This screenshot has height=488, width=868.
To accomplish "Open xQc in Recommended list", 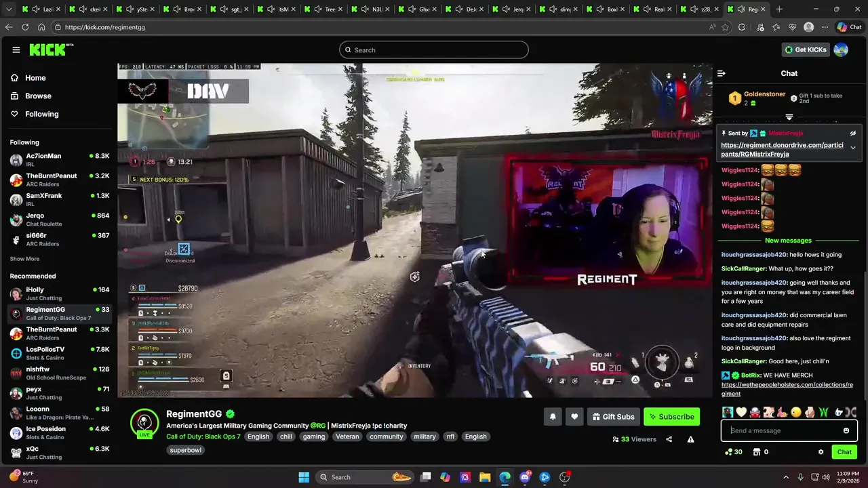I will pos(60,453).
